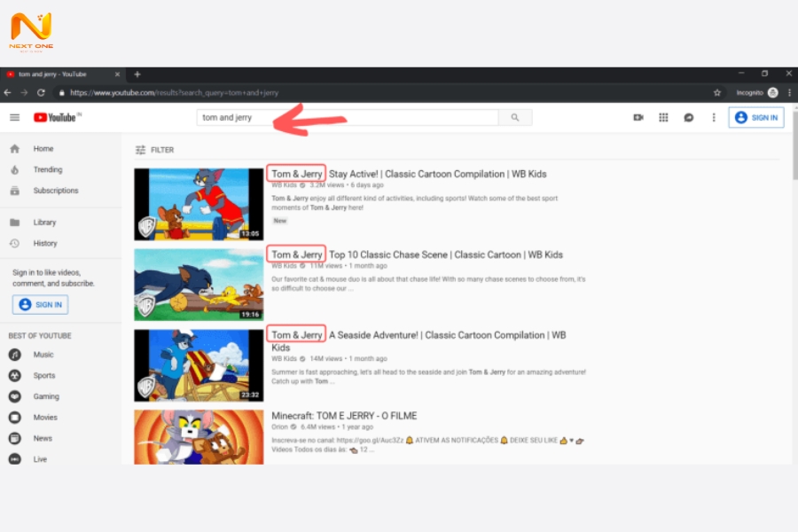Viewport: 798px width, 532px height.
Task: Click the browser forward arrow
Action: [24, 92]
